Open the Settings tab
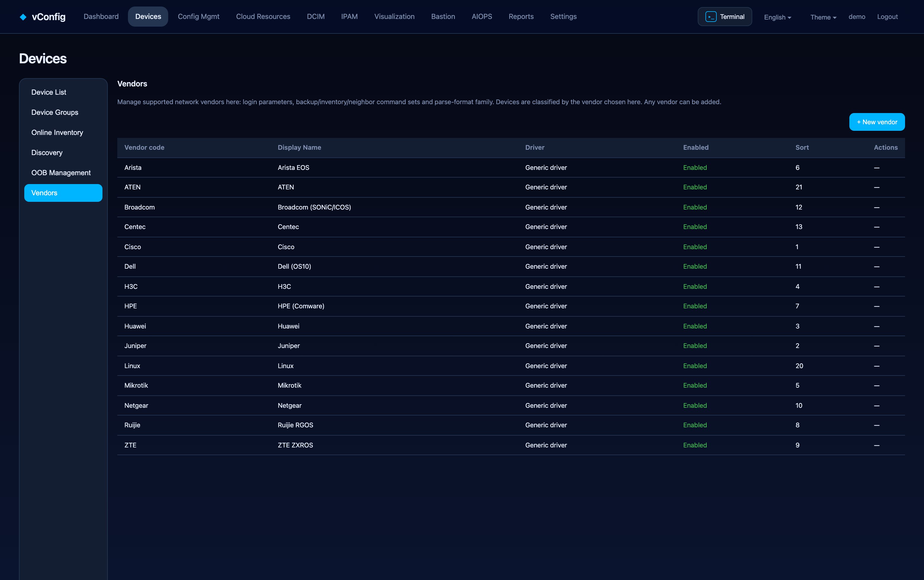This screenshot has width=924, height=580. click(563, 17)
